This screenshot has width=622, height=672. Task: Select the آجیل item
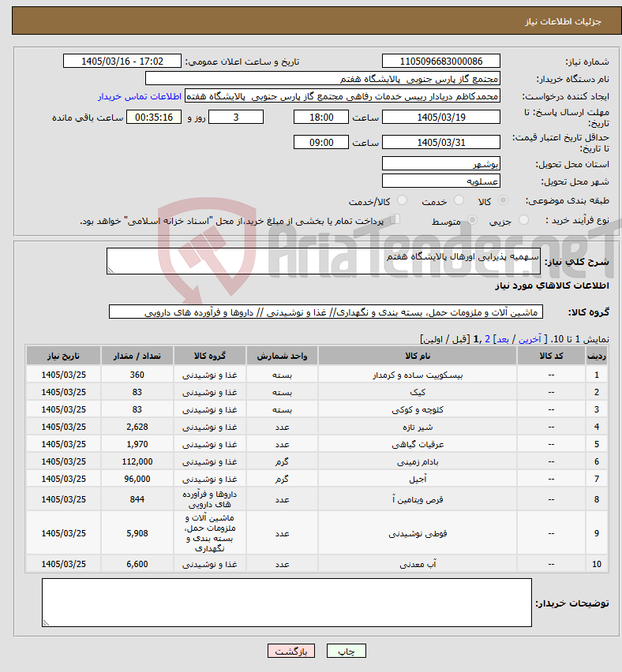pos(418,479)
